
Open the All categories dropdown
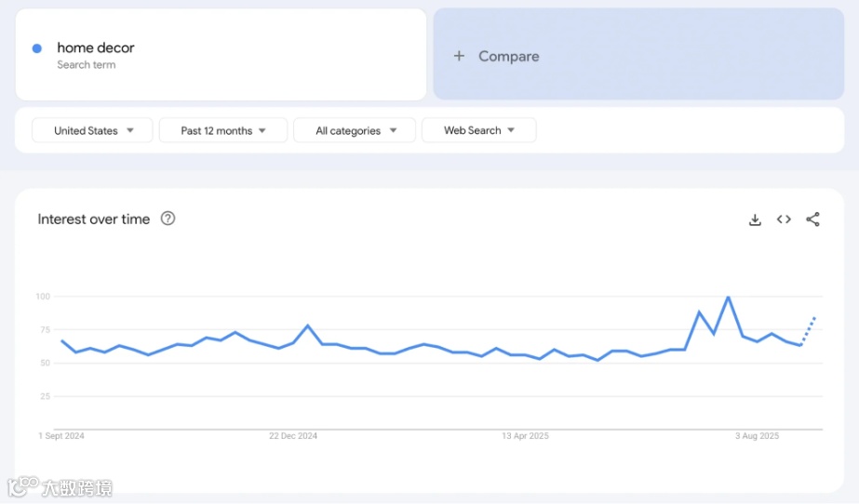click(356, 131)
